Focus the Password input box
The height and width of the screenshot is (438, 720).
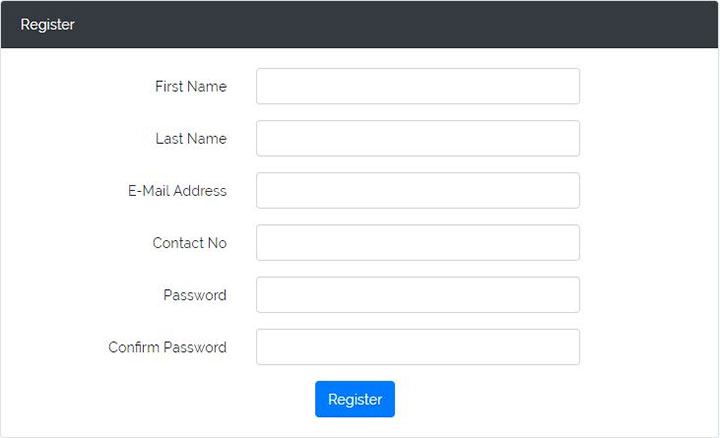pyautogui.click(x=417, y=295)
